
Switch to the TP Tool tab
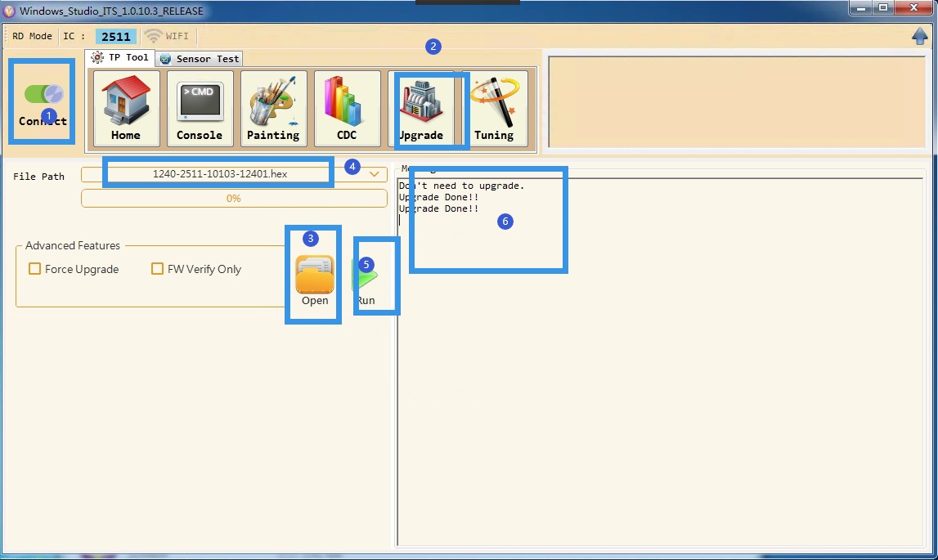[x=121, y=58]
